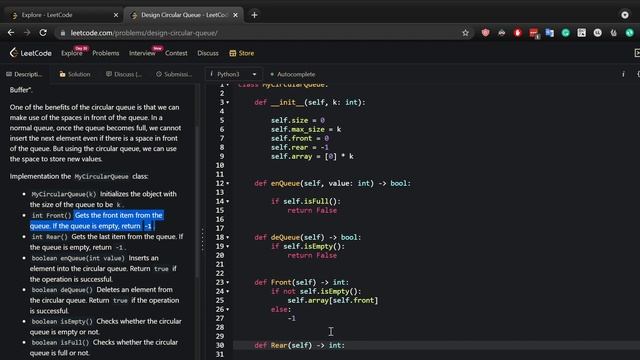The height and width of the screenshot is (360, 640).
Task: Open the red shield extension
Action: click(x=485, y=33)
